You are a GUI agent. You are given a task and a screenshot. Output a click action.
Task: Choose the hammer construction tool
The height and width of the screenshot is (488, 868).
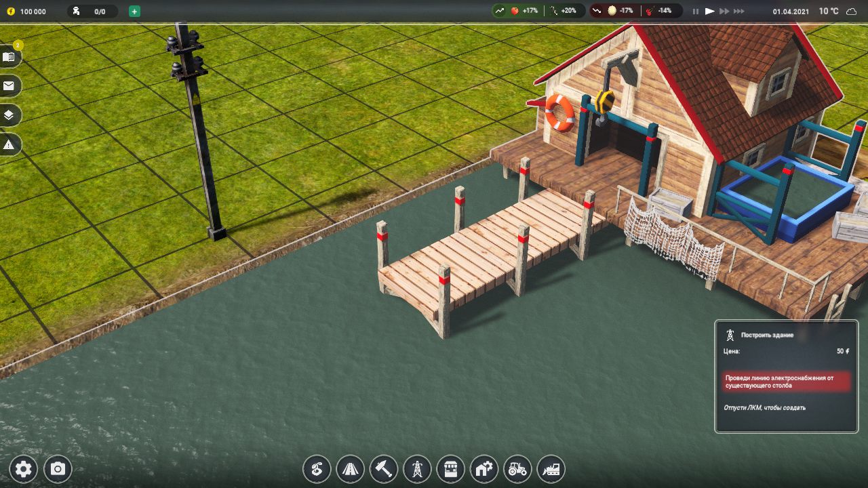(x=384, y=468)
